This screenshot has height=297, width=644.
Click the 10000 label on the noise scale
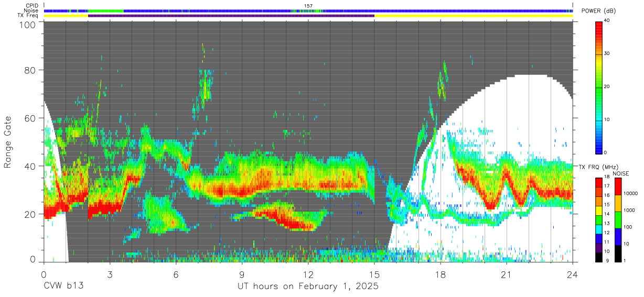pyautogui.click(x=631, y=193)
